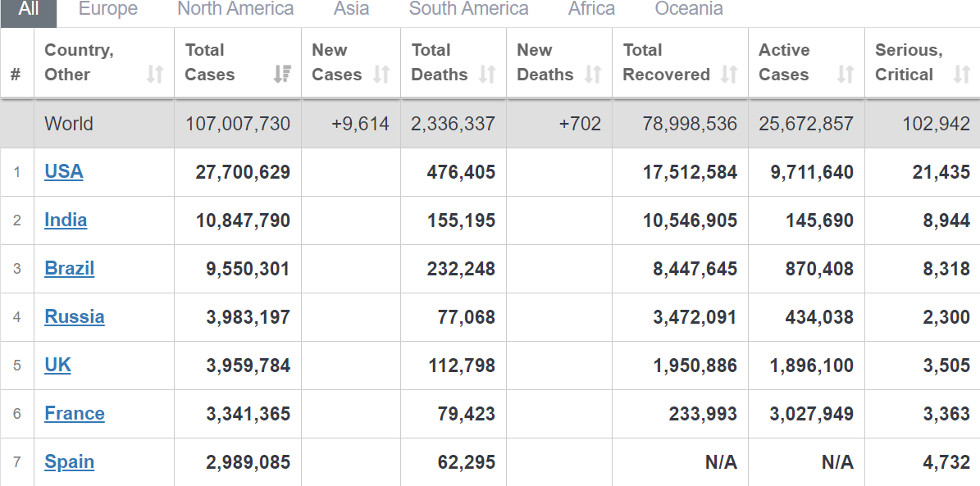This screenshot has width=980, height=486.
Task: Select the North America tab
Action: click(235, 10)
